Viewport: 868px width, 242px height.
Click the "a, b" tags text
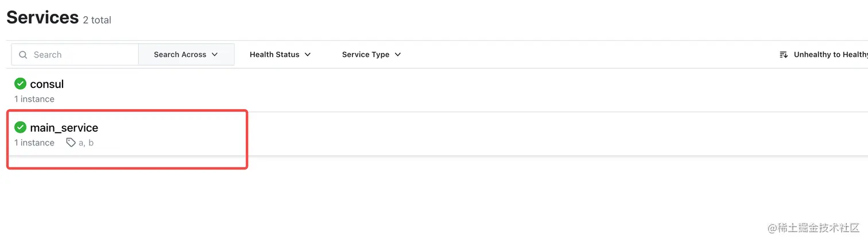(x=86, y=143)
